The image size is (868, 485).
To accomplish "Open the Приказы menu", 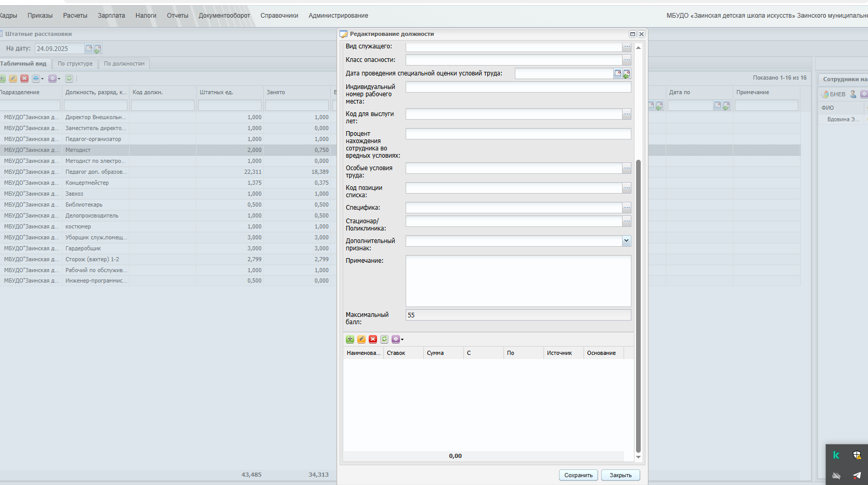I will (x=40, y=16).
